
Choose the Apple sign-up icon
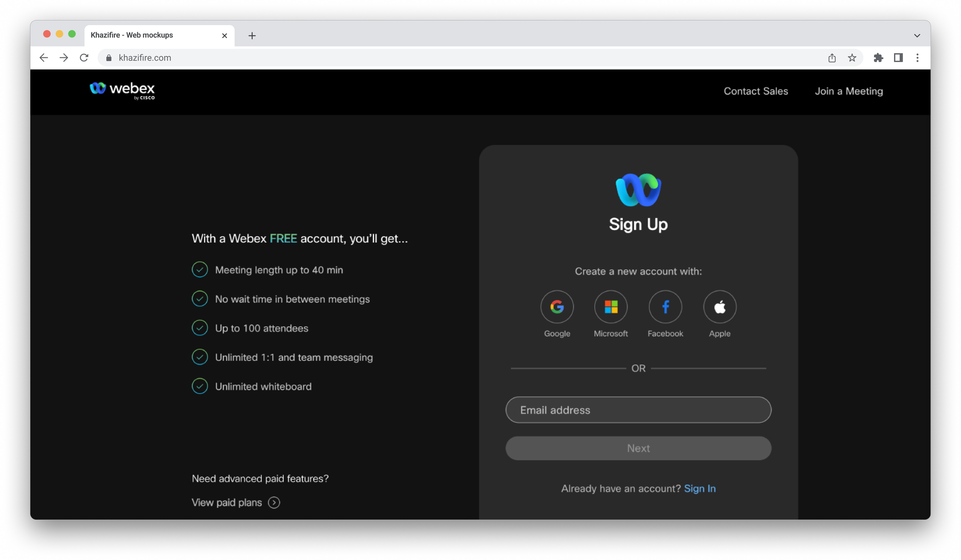tap(720, 307)
